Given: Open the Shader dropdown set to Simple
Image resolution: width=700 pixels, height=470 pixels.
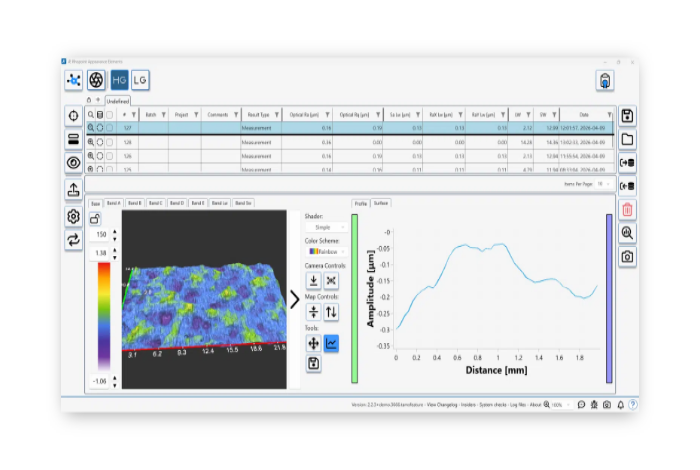Looking at the screenshot, I should [326, 228].
